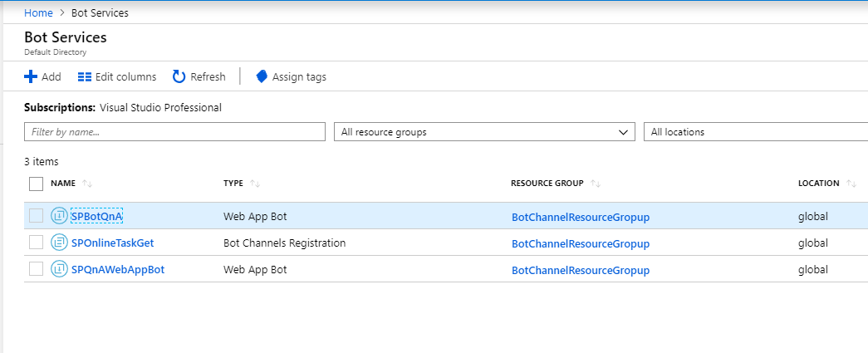Sort by the LOCATION column arrows
The width and height of the screenshot is (868, 353).
[851, 183]
